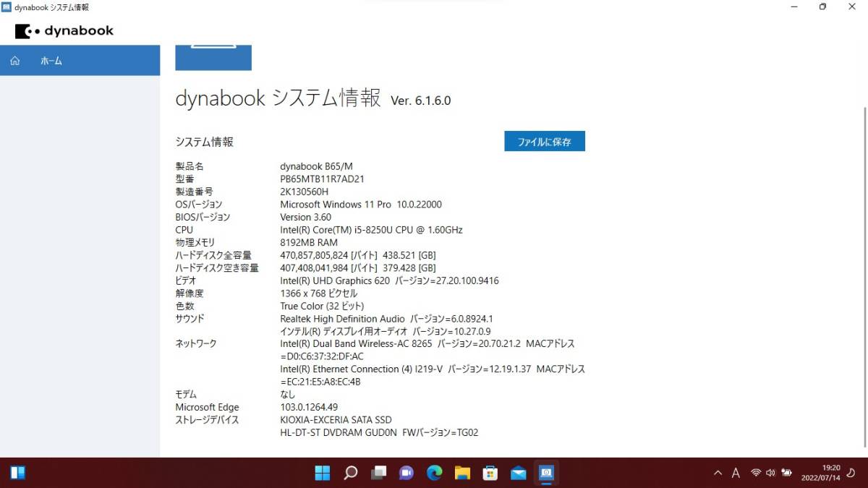Open the Widgets icon in the taskbar corner

click(x=18, y=473)
